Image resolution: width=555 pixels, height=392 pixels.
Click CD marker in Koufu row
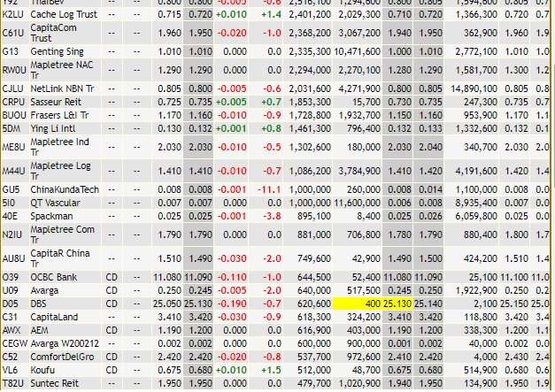pos(112,370)
